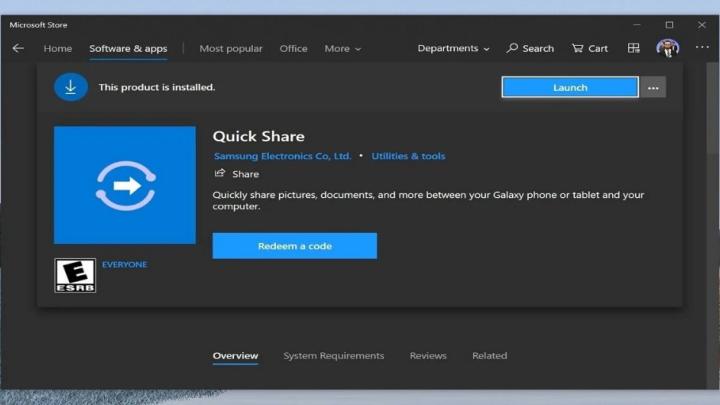Share the Quick Share app
The height and width of the screenshot is (405, 720).
(237, 174)
